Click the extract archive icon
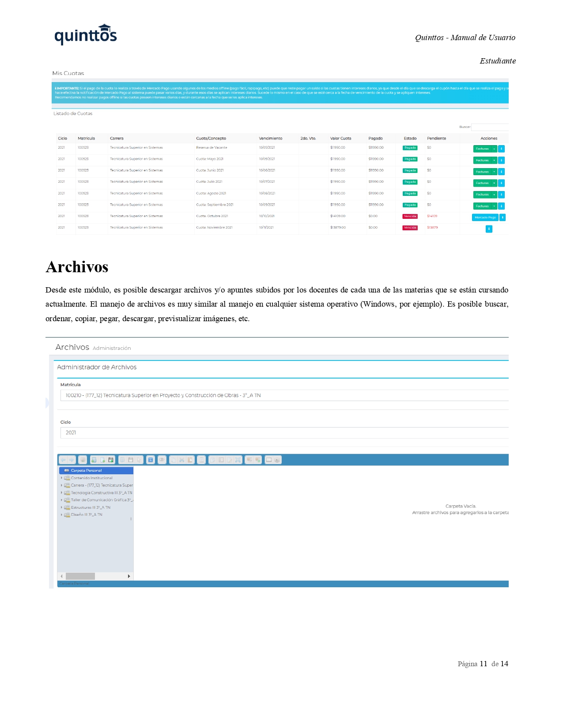 (x=249, y=460)
